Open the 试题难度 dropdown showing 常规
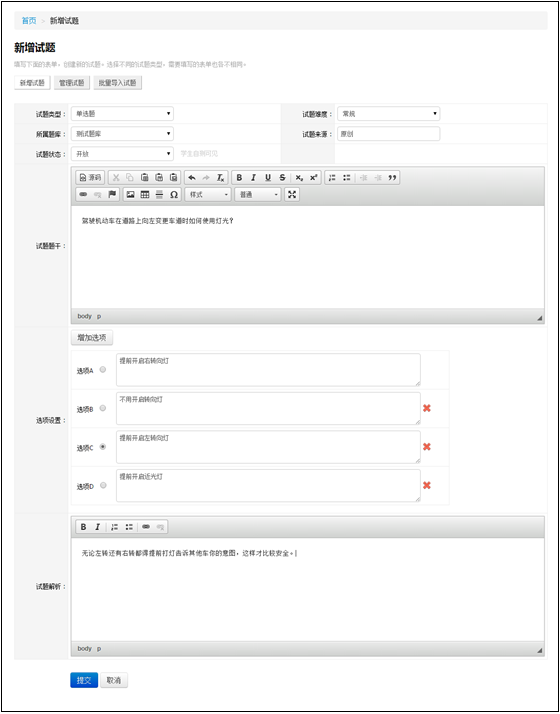560x714 pixels. 389,113
